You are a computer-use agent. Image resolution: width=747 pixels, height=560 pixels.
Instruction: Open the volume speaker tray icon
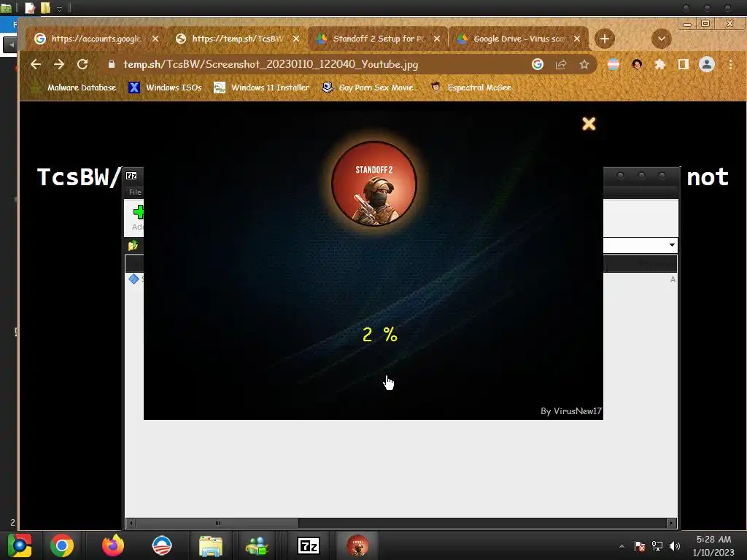point(674,546)
